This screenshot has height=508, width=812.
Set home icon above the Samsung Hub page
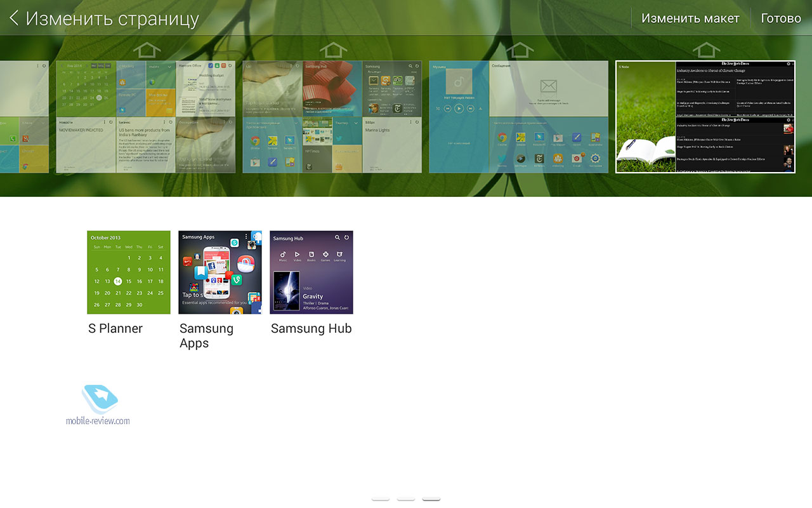point(332,50)
